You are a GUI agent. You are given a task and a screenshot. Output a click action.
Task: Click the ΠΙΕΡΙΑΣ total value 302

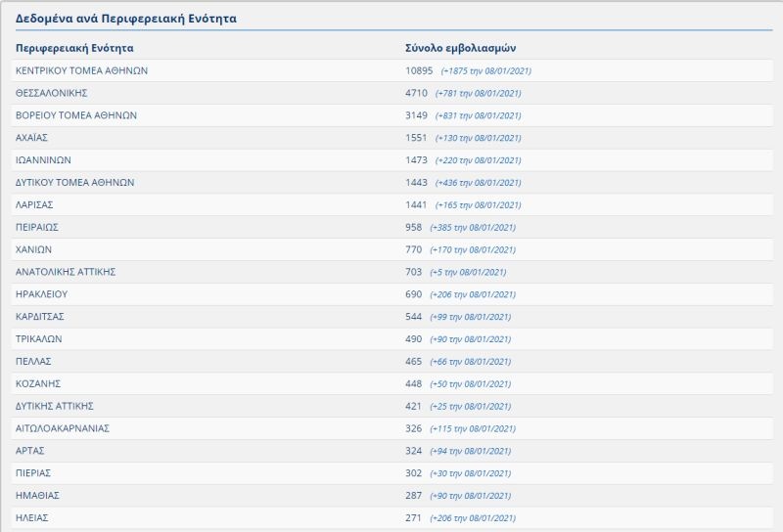pyautogui.click(x=413, y=473)
